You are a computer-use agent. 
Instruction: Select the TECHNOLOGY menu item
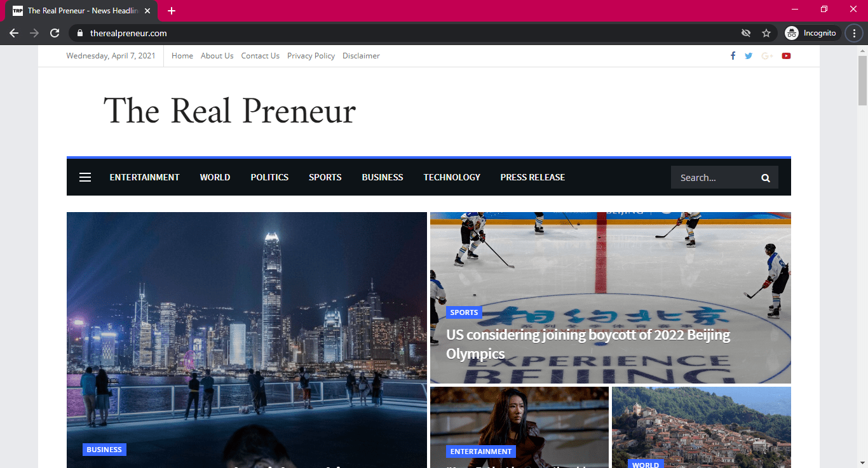pyautogui.click(x=452, y=177)
